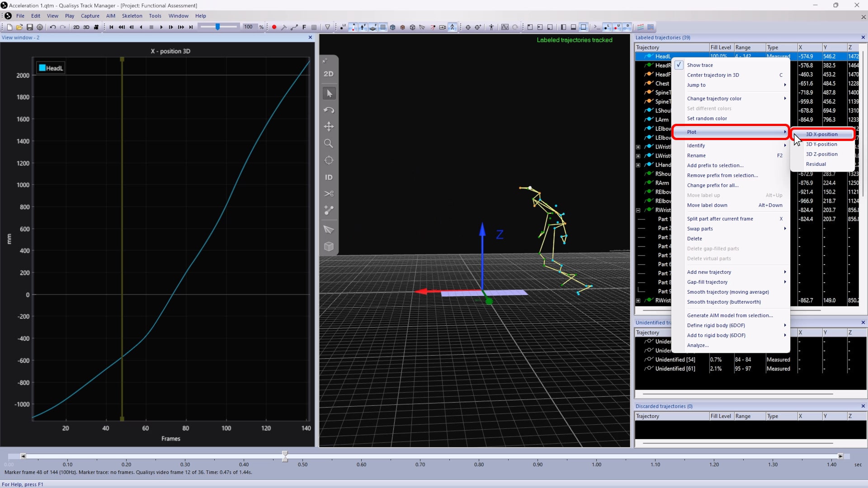The height and width of the screenshot is (488, 868).
Task: Click the rotate tool in 3D view toolbar
Action: (x=329, y=110)
